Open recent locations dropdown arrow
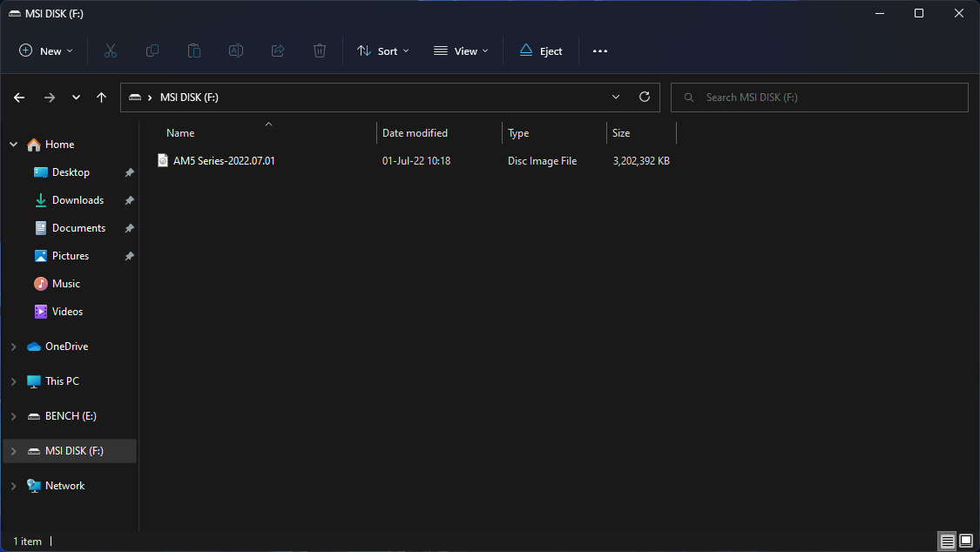 coord(76,98)
